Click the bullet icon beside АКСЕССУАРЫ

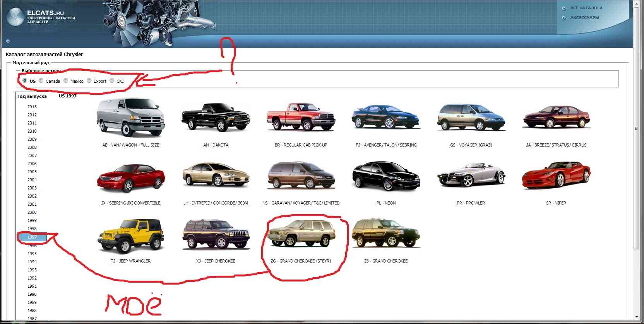(x=563, y=18)
